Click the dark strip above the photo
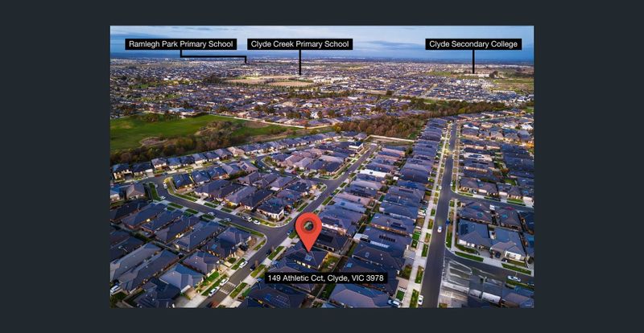644x333 pixels. 322,12
